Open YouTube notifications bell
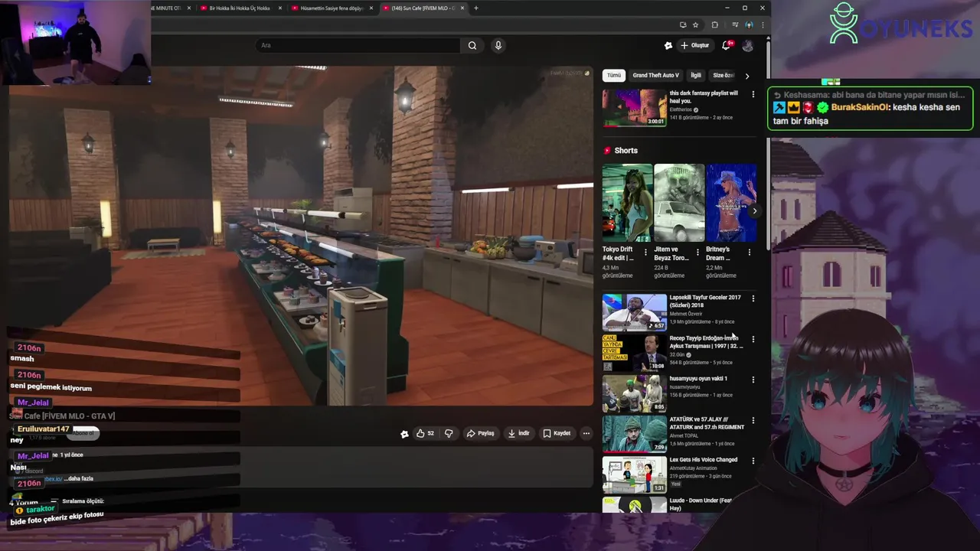Screen dimensions: 980x551 click(x=727, y=45)
